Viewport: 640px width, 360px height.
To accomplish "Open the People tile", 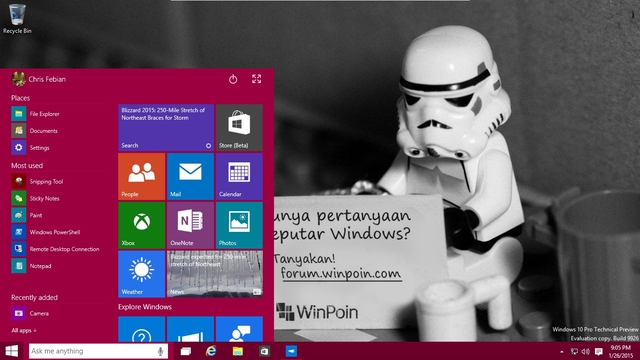I will (142, 176).
